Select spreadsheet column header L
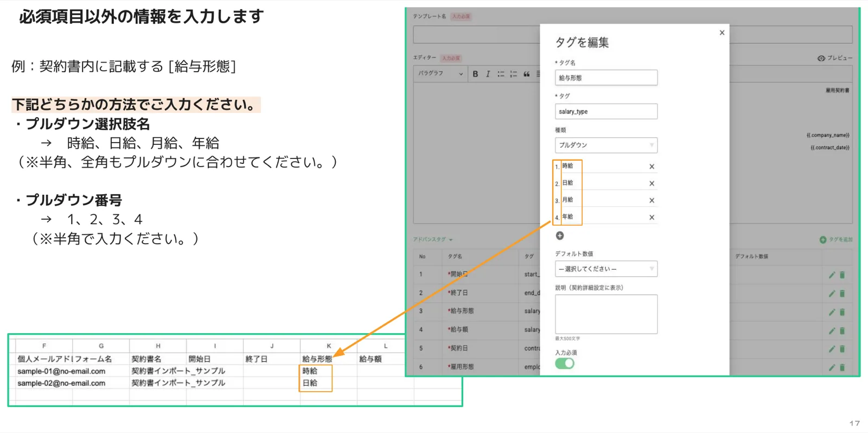This screenshot has width=868, height=433. pos(385,346)
